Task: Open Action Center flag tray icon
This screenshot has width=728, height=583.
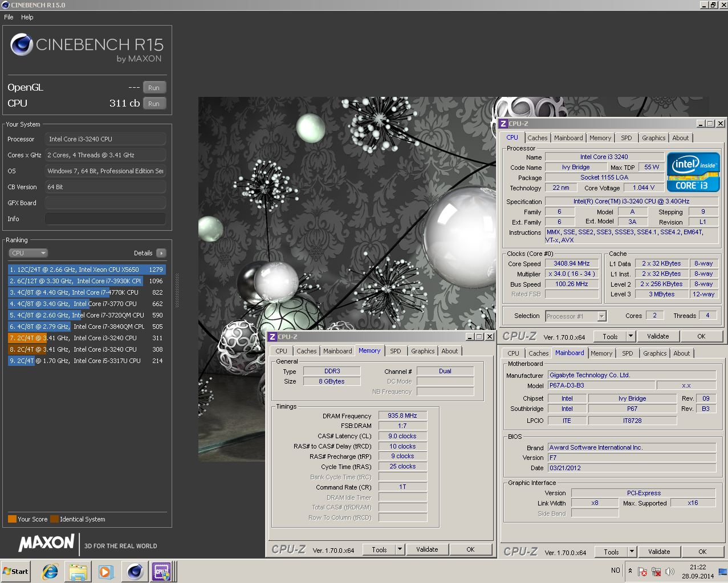Action: pyautogui.click(x=642, y=571)
